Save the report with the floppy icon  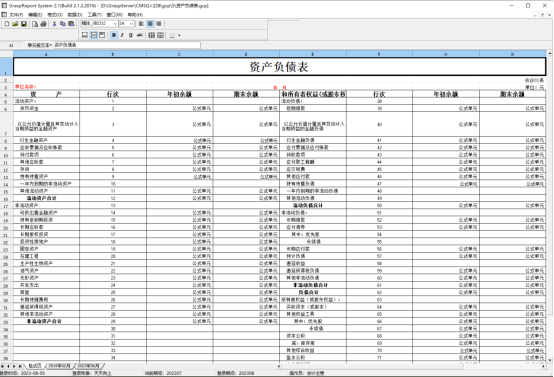(24, 24)
